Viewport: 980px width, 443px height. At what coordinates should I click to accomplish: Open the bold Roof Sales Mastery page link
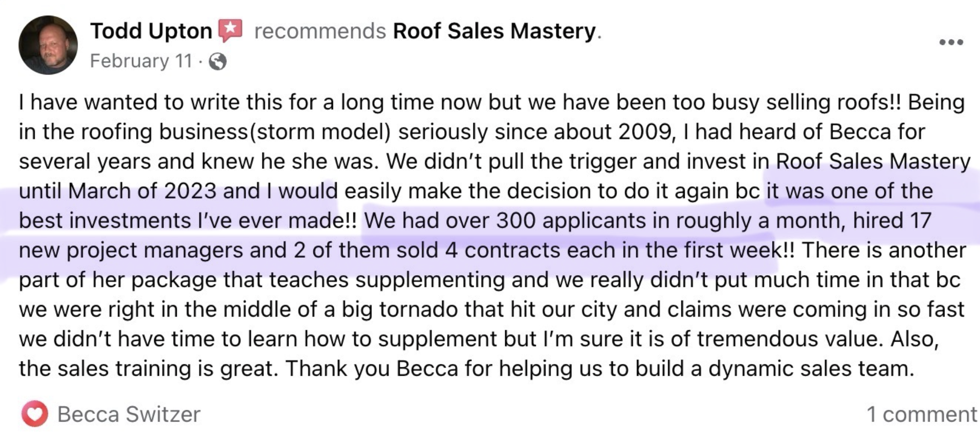tap(494, 31)
